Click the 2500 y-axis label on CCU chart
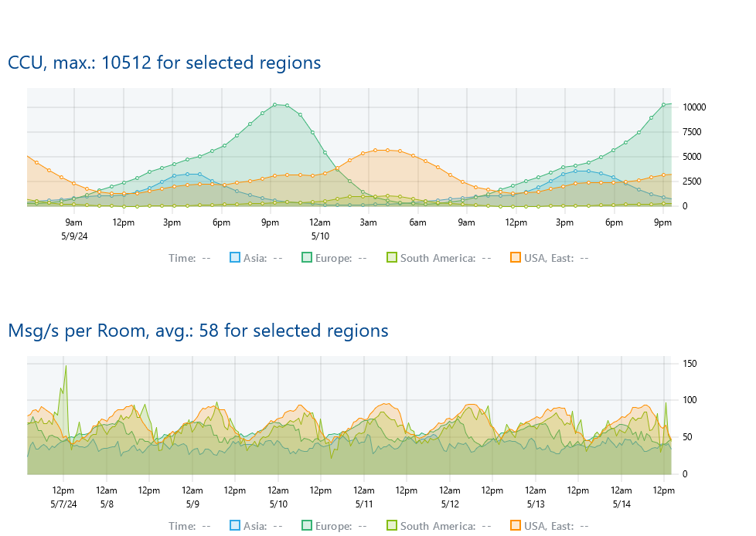 point(692,181)
